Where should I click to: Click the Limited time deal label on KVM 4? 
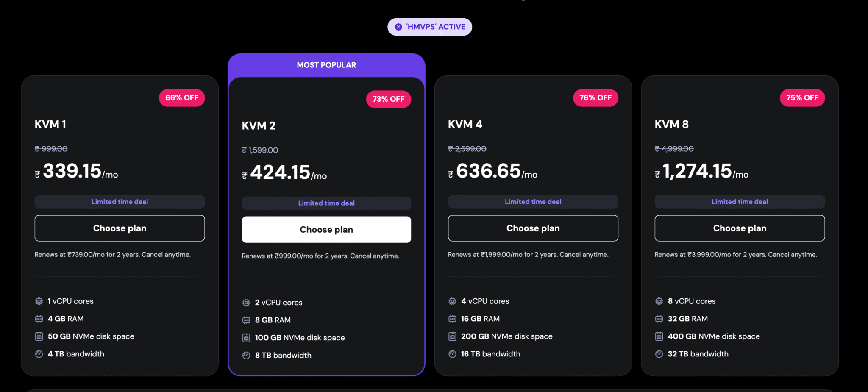point(533,201)
